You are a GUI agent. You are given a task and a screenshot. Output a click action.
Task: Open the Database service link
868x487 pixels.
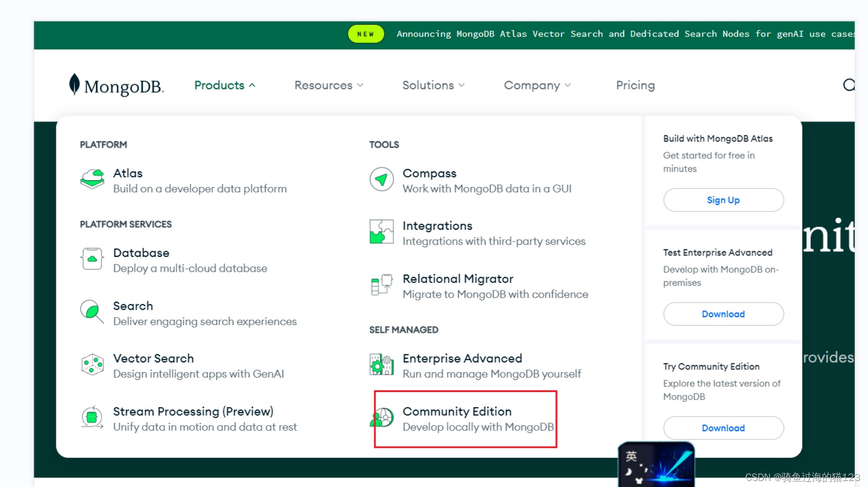pyautogui.click(x=141, y=253)
